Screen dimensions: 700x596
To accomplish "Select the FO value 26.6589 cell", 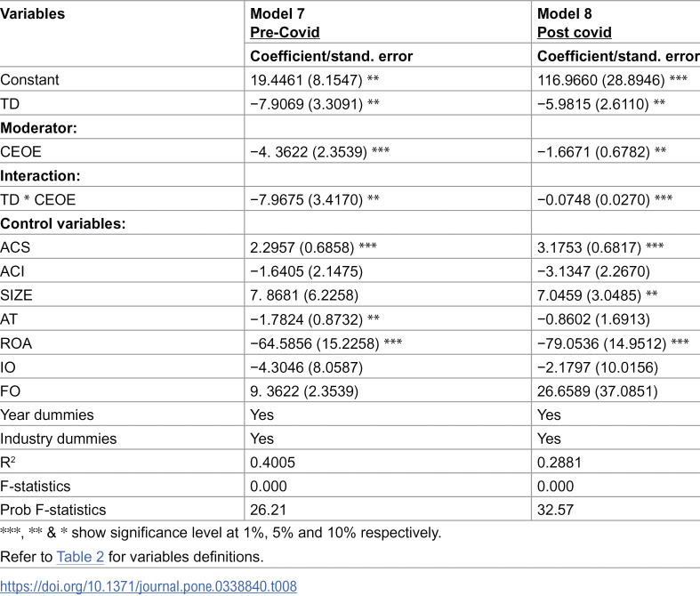I will coord(598,391).
